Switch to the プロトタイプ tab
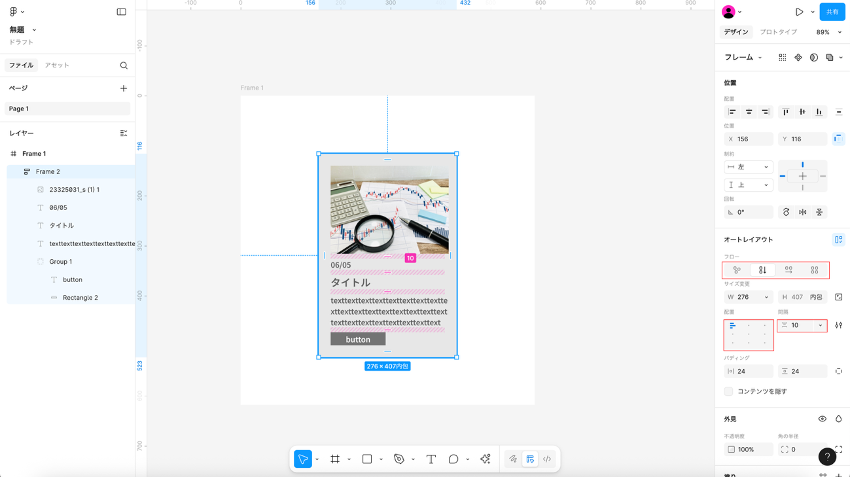The image size is (850, 478). (x=779, y=32)
